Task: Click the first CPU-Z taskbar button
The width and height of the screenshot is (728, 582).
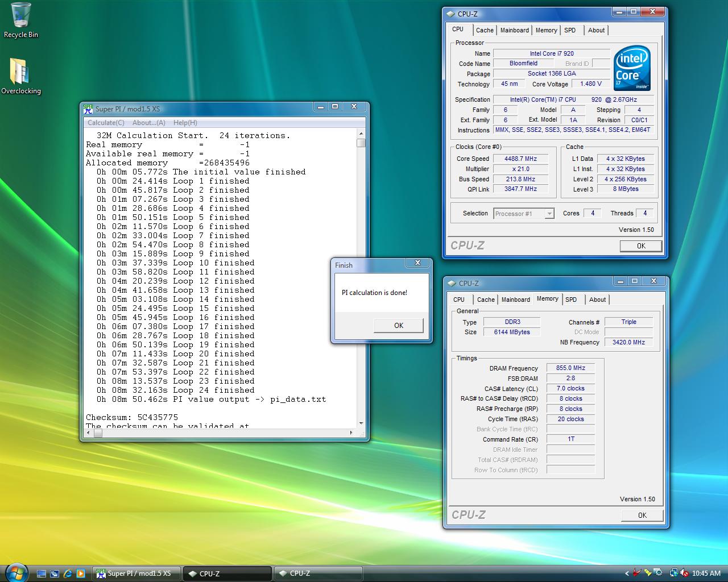Action: click(x=227, y=573)
